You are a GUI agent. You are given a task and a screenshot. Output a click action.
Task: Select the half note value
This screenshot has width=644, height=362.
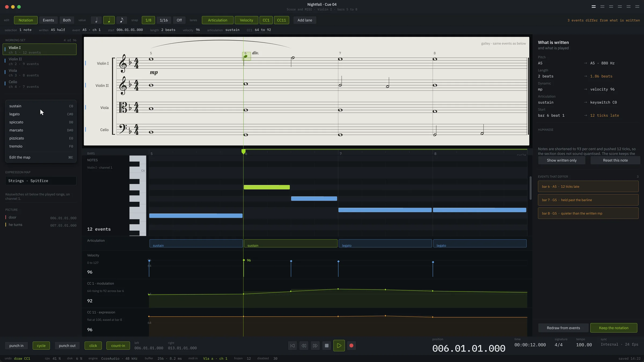click(x=96, y=20)
